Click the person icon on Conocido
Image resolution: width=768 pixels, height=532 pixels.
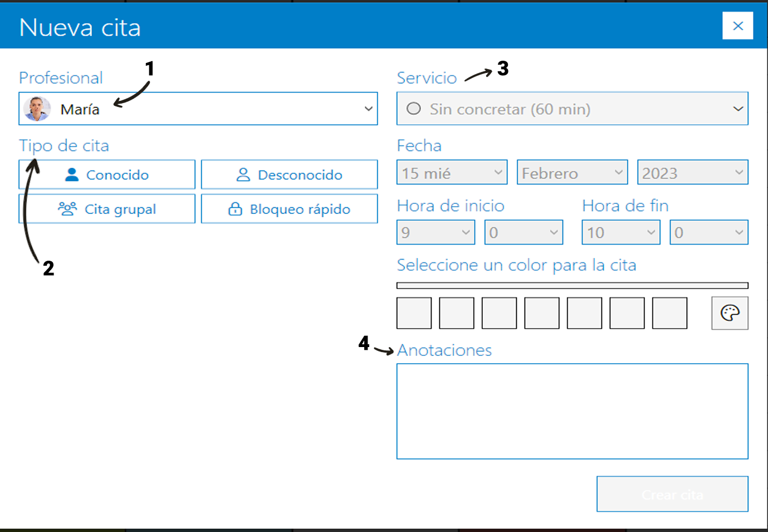(71, 174)
